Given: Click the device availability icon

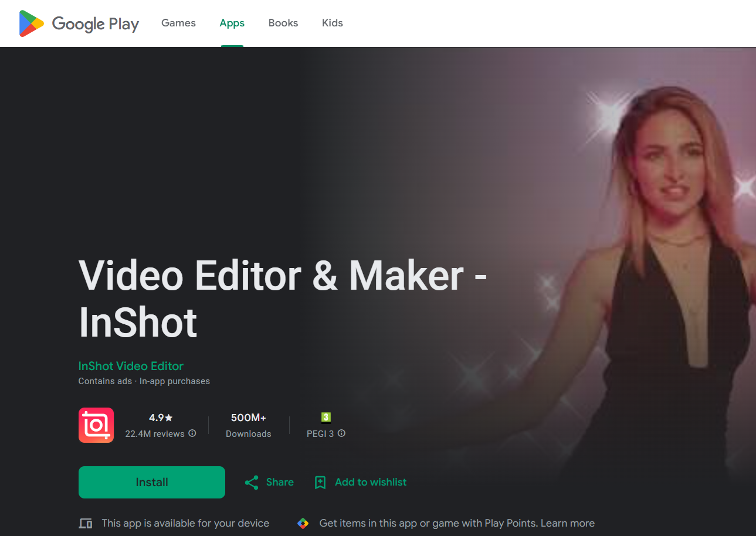Looking at the screenshot, I should [86, 523].
